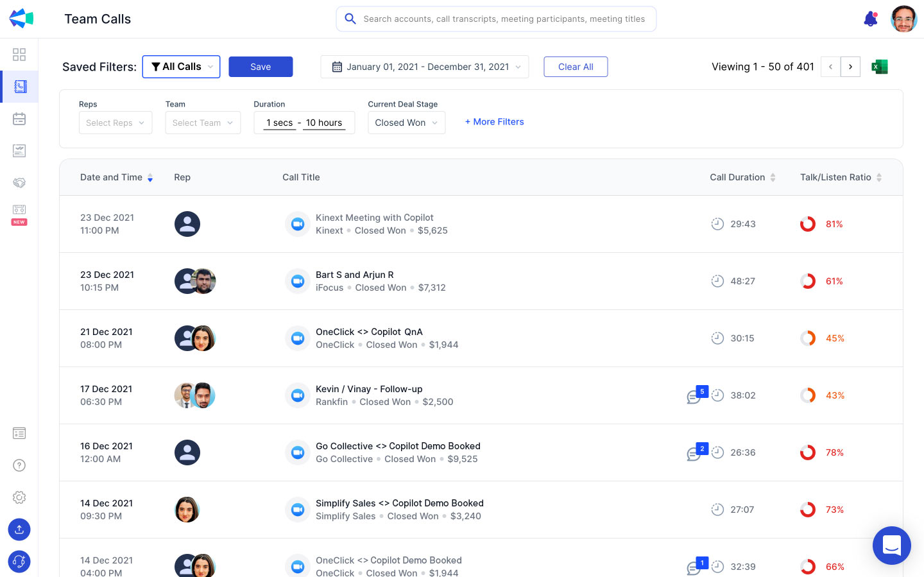Sort the table by Talk/Listen Ratio
Viewport: 924px width, 577px height.
[x=878, y=177]
